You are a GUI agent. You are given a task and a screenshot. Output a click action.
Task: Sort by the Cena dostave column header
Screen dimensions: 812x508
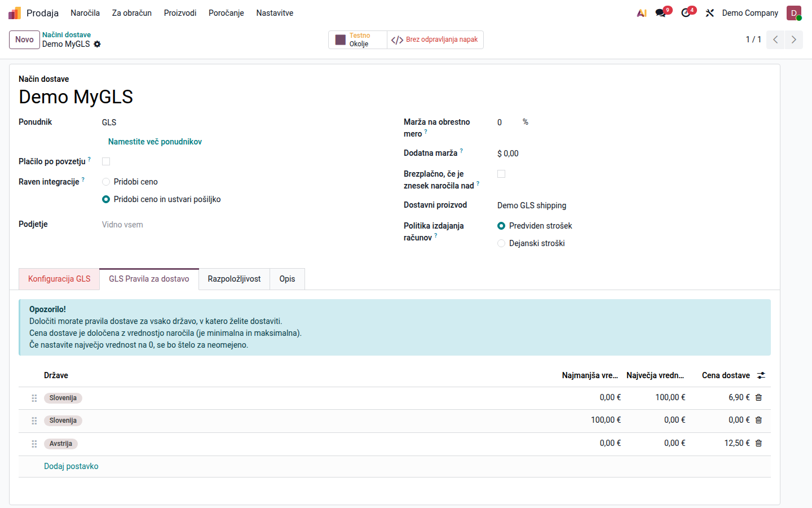point(726,375)
